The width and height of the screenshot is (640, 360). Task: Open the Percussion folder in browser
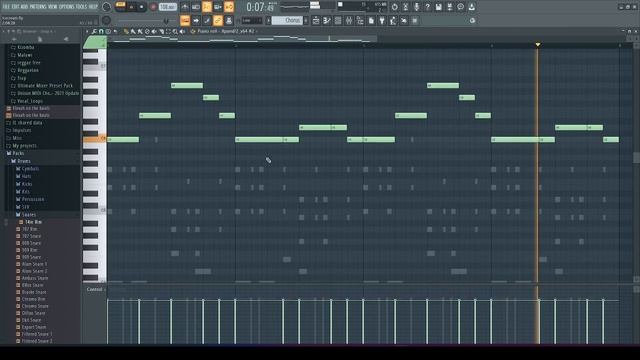point(33,199)
